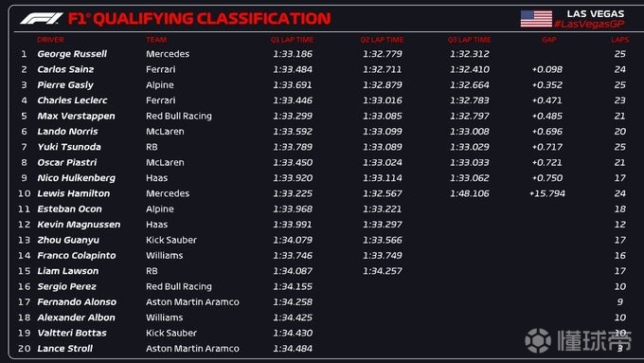Image resolution: width=644 pixels, height=363 pixels.
Task: Select the DRIVER column header
Action: click(50, 40)
